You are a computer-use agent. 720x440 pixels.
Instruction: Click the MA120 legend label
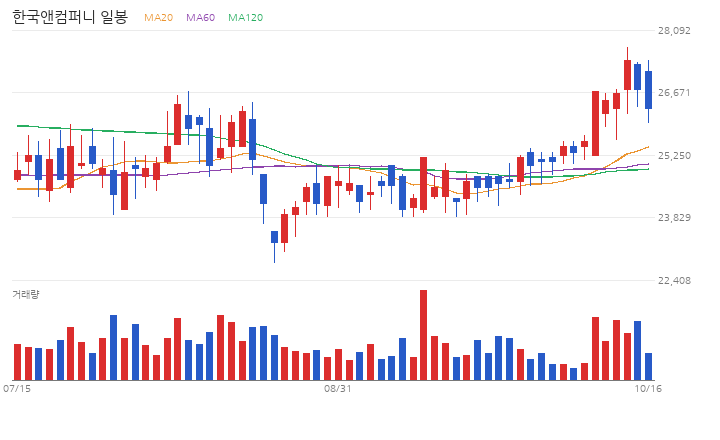coord(245,17)
